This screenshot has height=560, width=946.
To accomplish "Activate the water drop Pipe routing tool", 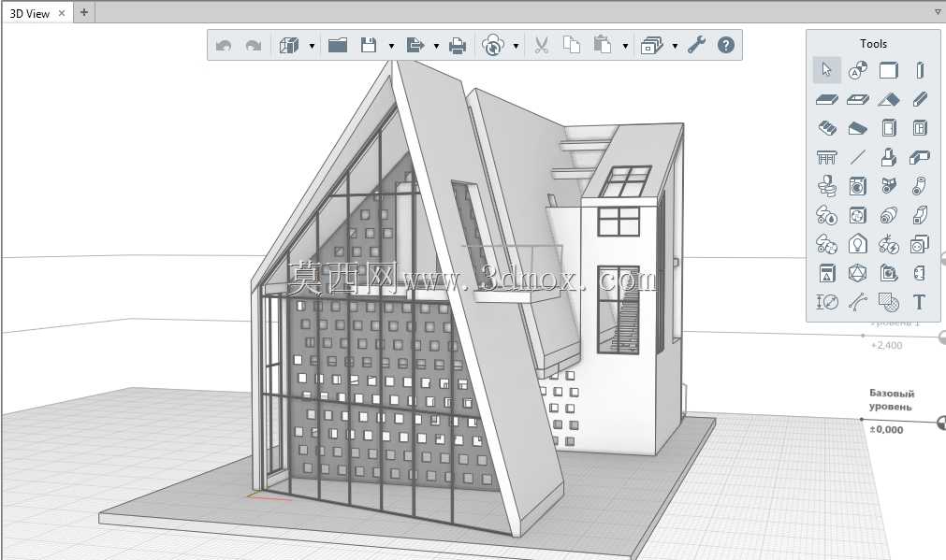I will [x=826, y=215].
